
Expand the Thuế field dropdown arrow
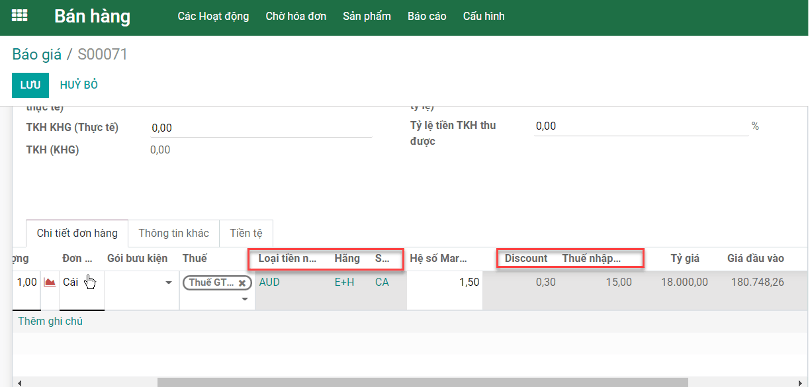pyautogui.click(x=245, y=299)
